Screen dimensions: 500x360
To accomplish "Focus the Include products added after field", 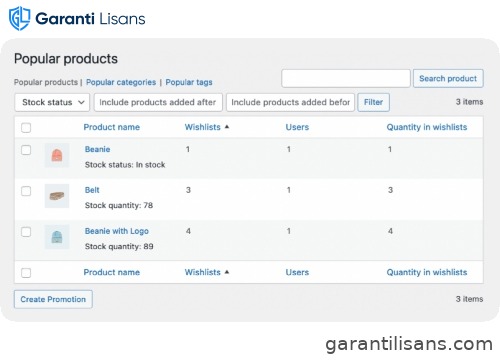I will (158, 102).
